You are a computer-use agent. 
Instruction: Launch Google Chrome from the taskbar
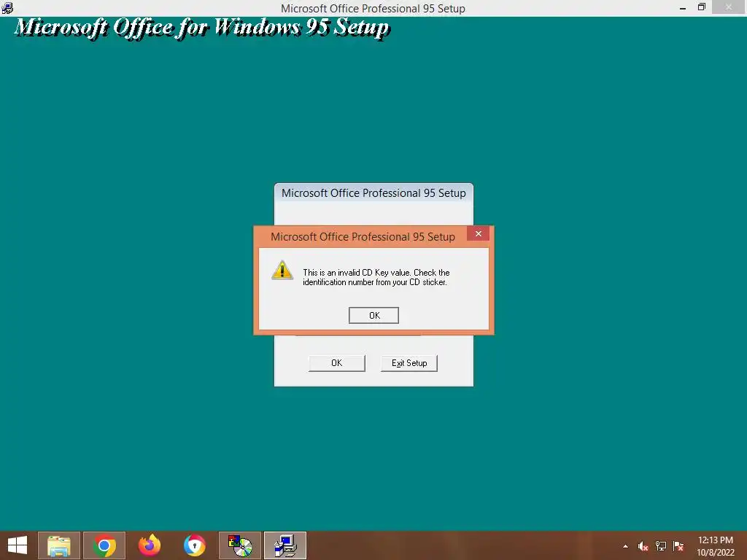point(104,545)
